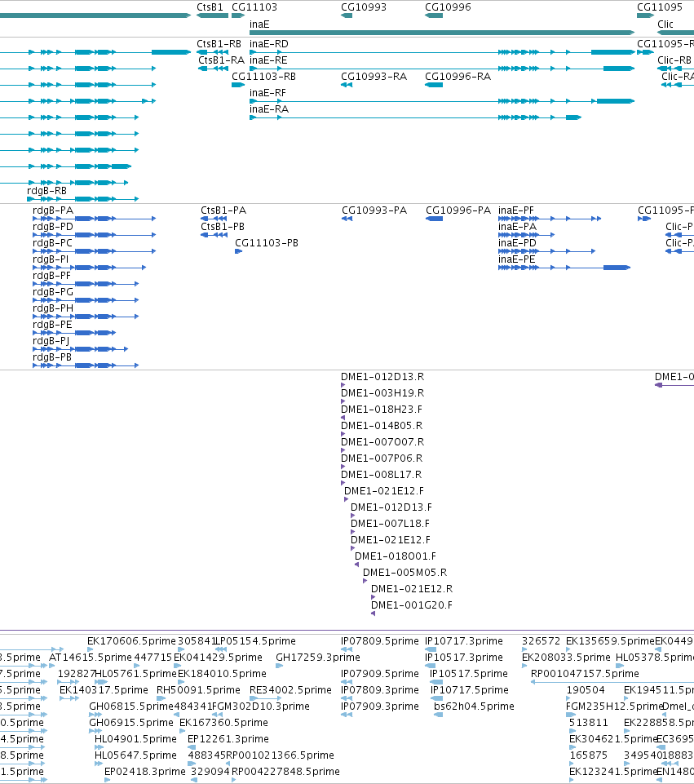Click the CG11103-RB transcript label
Image resolution: width=694 pixels, height=784 pixels.
(263, 77)
